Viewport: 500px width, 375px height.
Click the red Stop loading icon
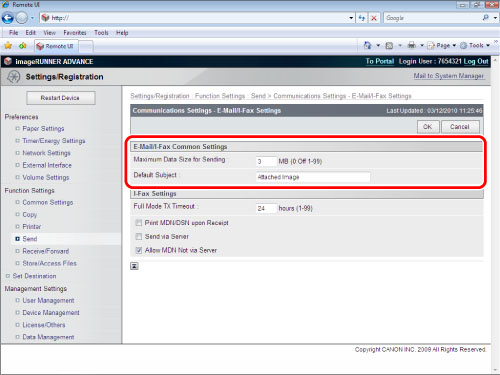374,18
